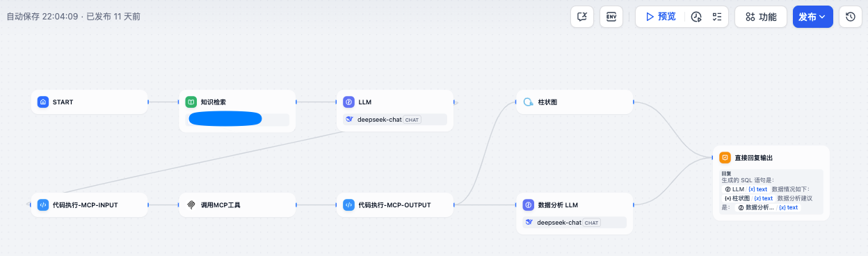Image resolution: width=868 pixels, height=256 pixels.
Task: Click the 代码执行-MCP-INPUT code icon
Action: (43, 205)
